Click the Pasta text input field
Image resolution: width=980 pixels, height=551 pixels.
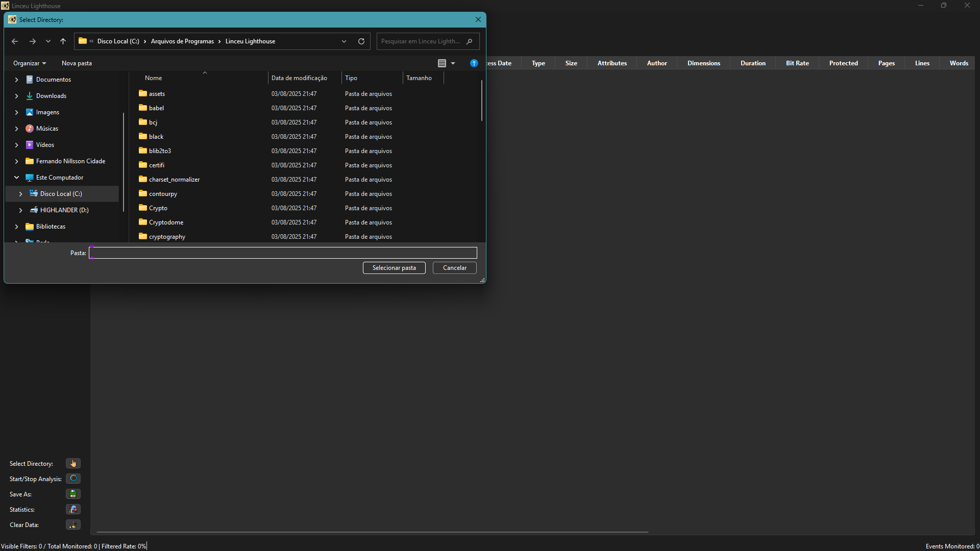coord(283,253)
